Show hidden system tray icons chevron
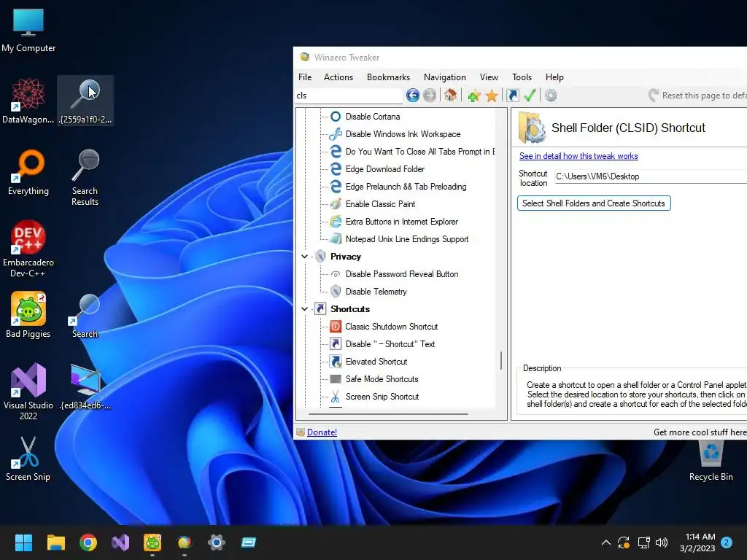Viewport: 747px width, 560px height. click(606, 542)
